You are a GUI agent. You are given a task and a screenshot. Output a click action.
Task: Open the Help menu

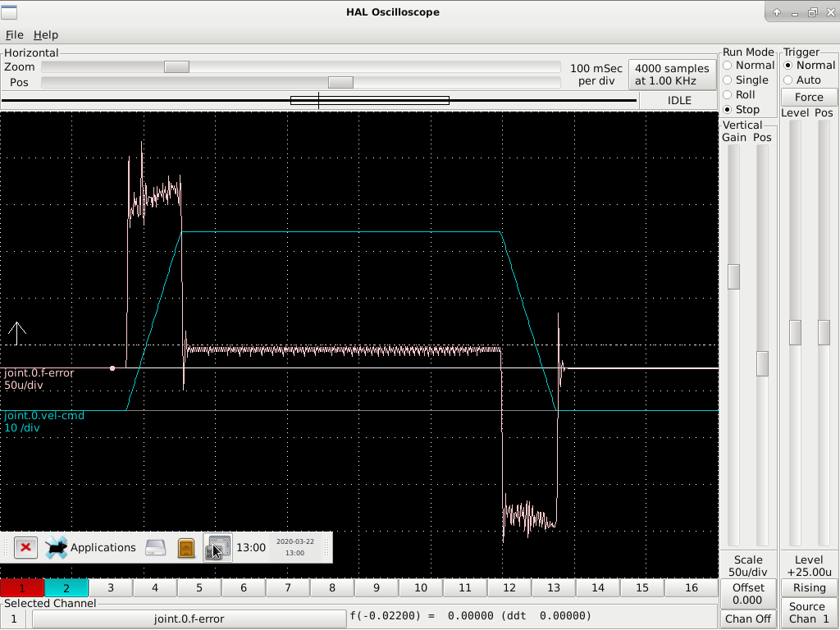click(x=46, y=34)
